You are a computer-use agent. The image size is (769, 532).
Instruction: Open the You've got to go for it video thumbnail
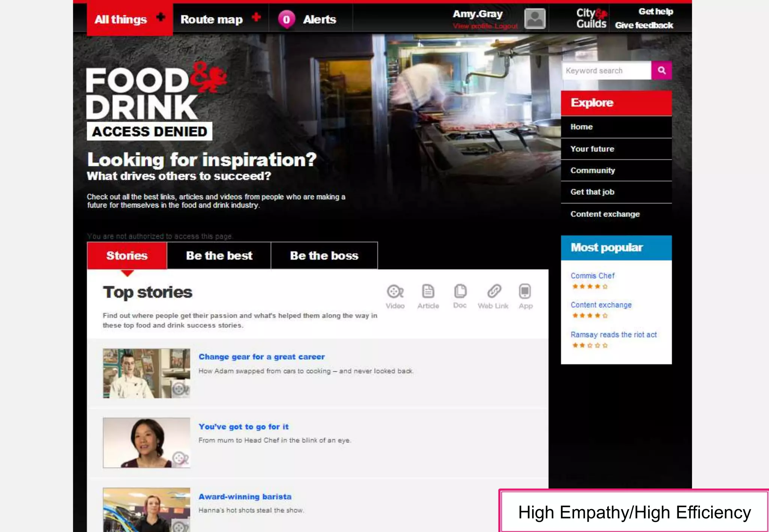pos(146,443)
